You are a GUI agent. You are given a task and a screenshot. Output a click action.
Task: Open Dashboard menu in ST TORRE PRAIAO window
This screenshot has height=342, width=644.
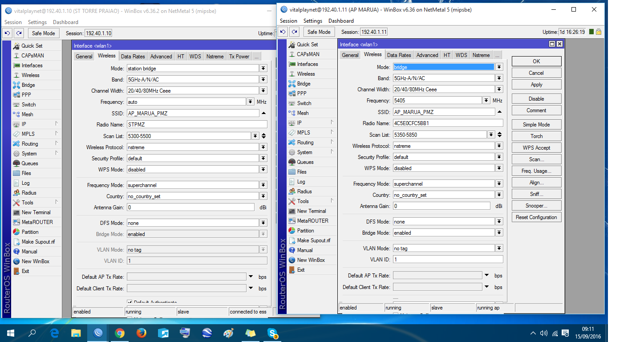point(65,22)
